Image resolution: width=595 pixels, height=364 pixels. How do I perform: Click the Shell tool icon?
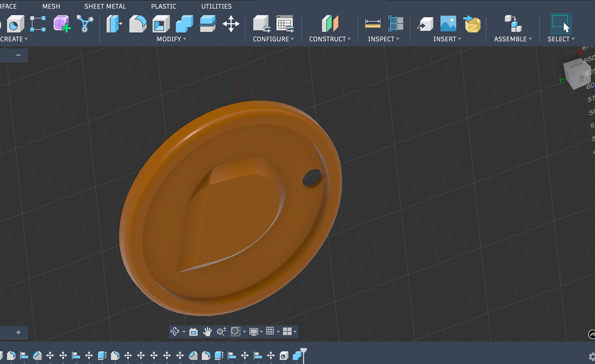coord(161,24)
